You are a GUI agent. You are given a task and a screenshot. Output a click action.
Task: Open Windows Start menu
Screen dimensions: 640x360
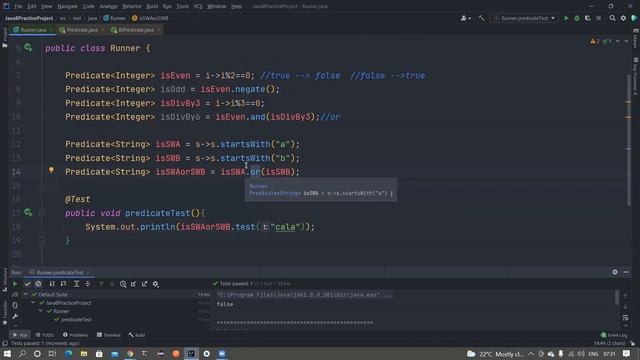(x=7, y=353)
